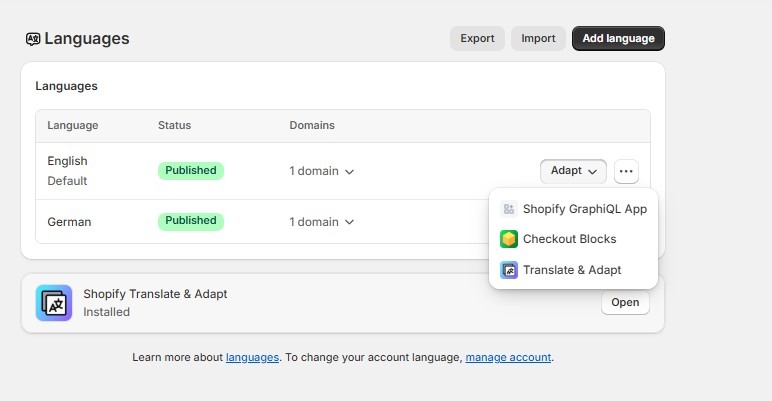Click the Export button
Image resolution: width=772 pixels, height=401 pixels.
tap(477, 38)
